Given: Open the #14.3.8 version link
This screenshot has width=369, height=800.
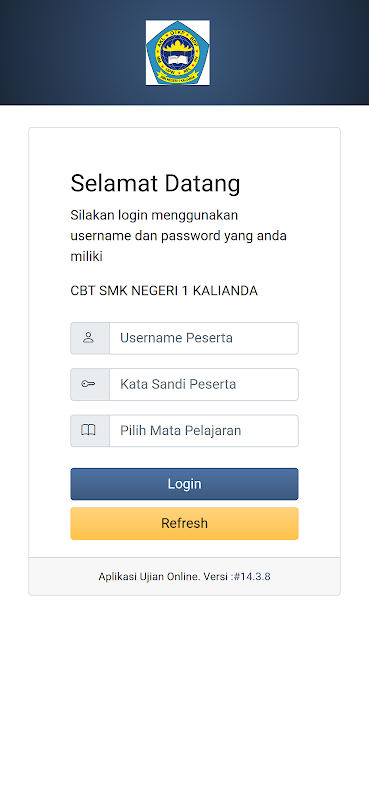Looking at the screenshot, I should (252, 577).
